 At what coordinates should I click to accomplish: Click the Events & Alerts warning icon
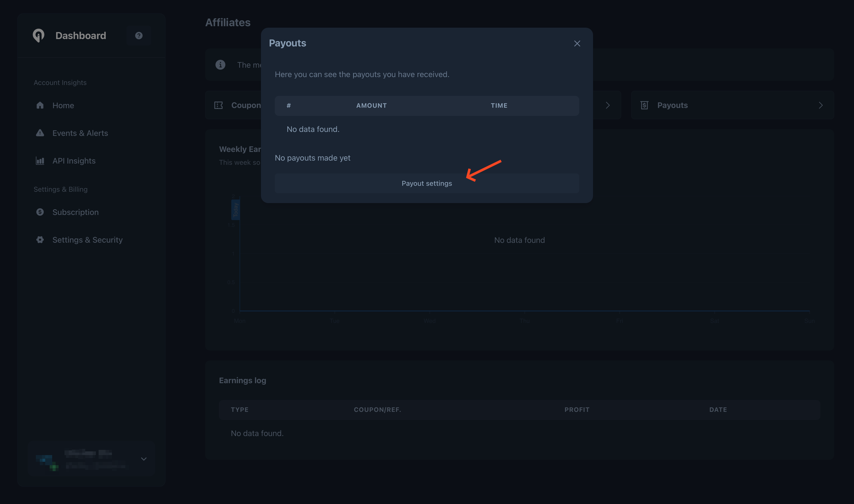(x=40, y=133)
